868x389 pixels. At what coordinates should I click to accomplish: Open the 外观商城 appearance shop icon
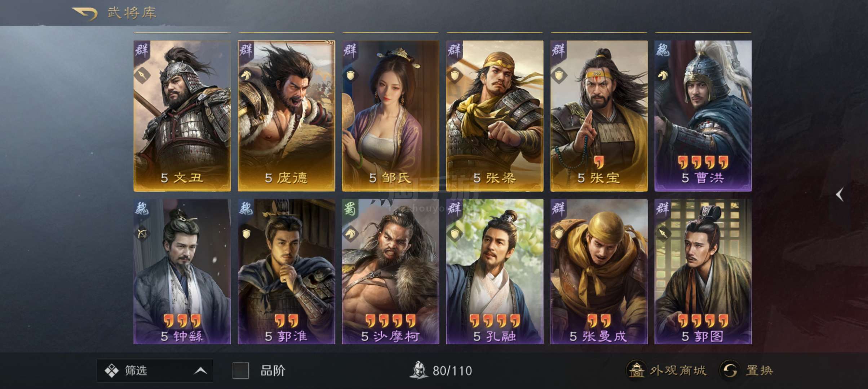(636, 370)
